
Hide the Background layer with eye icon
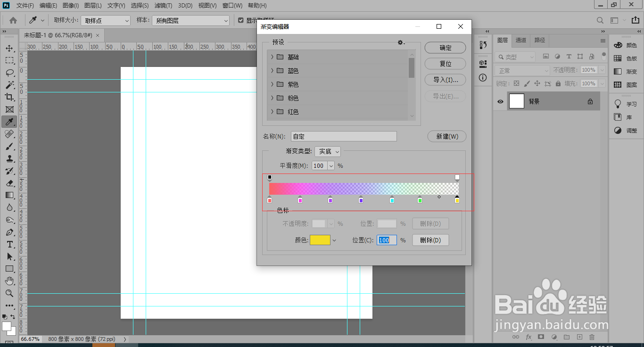[x=501, y=101]
